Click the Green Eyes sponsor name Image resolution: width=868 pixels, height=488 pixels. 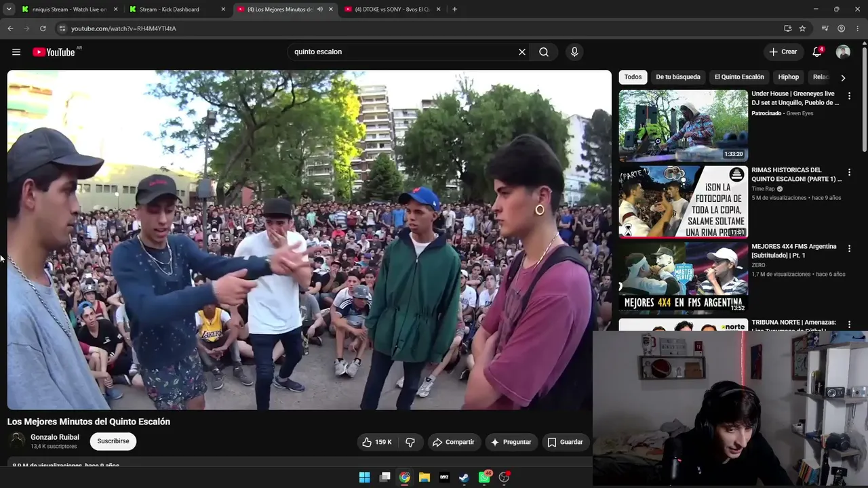(x=800, y=113)
